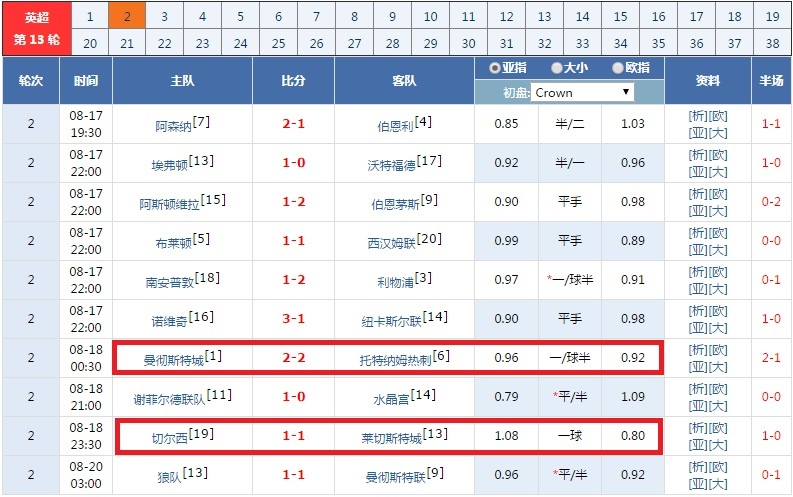Click [大] link in 埃弗顿 row
Viewport: 793px width, 497px height.
coord(718,172)
